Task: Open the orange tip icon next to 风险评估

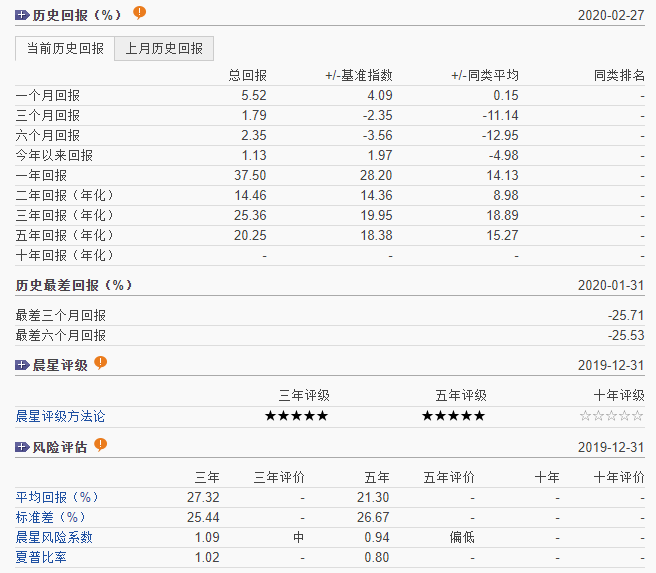Action: coord(100,445)
